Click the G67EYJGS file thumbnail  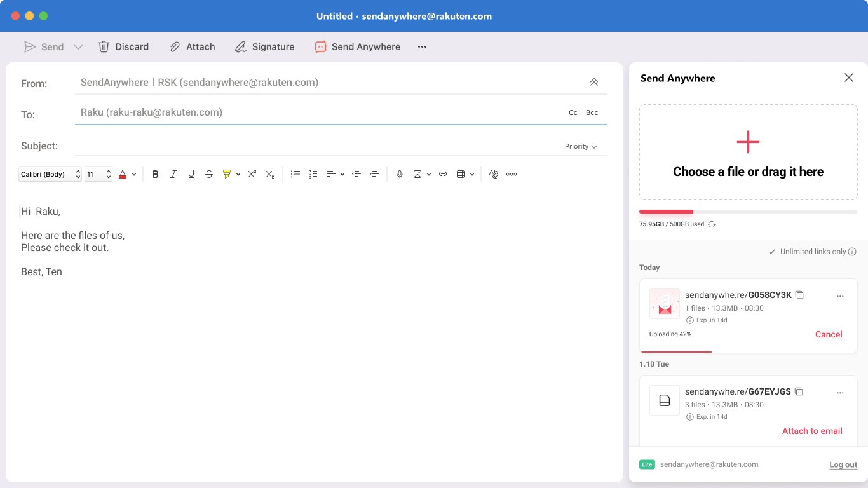(665, 400)
